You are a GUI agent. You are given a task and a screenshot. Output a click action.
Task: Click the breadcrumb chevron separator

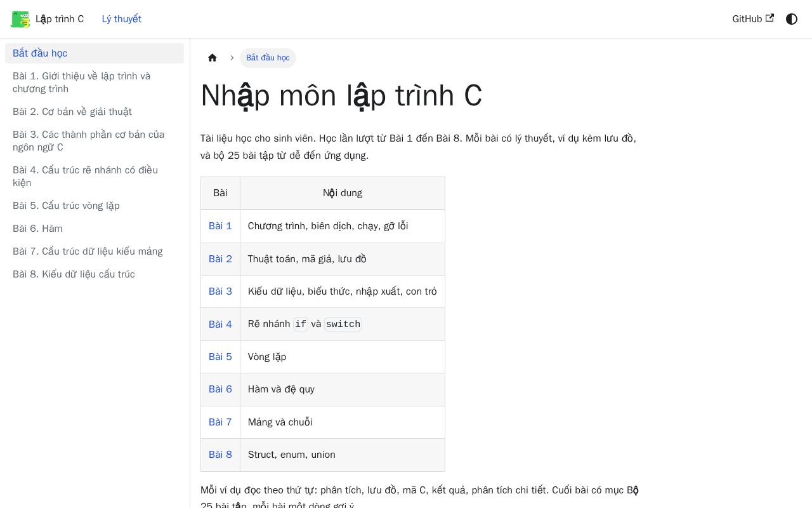[x=232, y=58]
